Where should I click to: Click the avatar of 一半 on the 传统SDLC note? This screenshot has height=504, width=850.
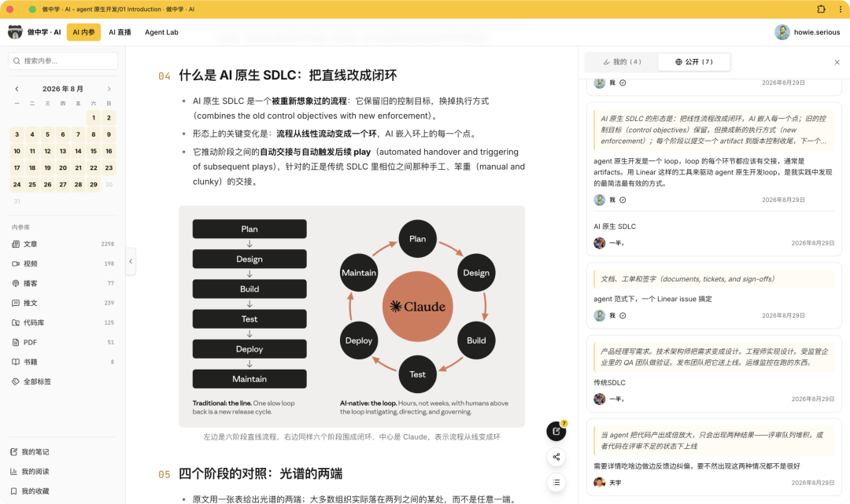point(600,399)
